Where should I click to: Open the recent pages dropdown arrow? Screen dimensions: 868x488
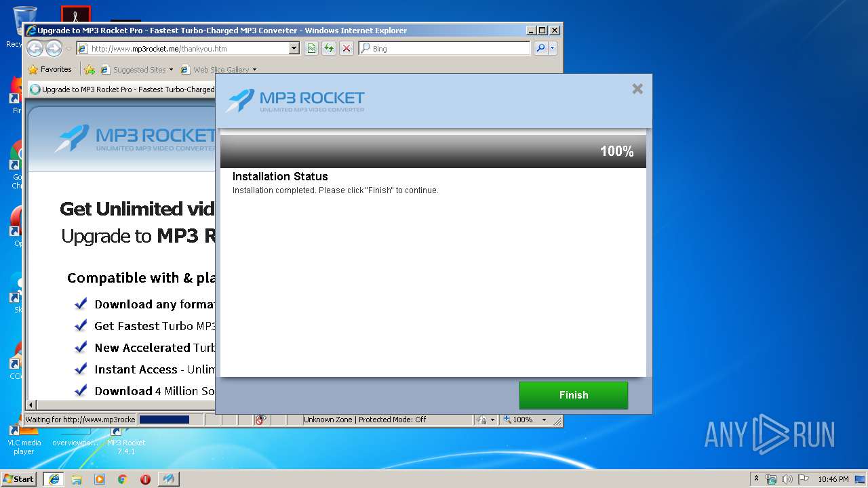68,49
